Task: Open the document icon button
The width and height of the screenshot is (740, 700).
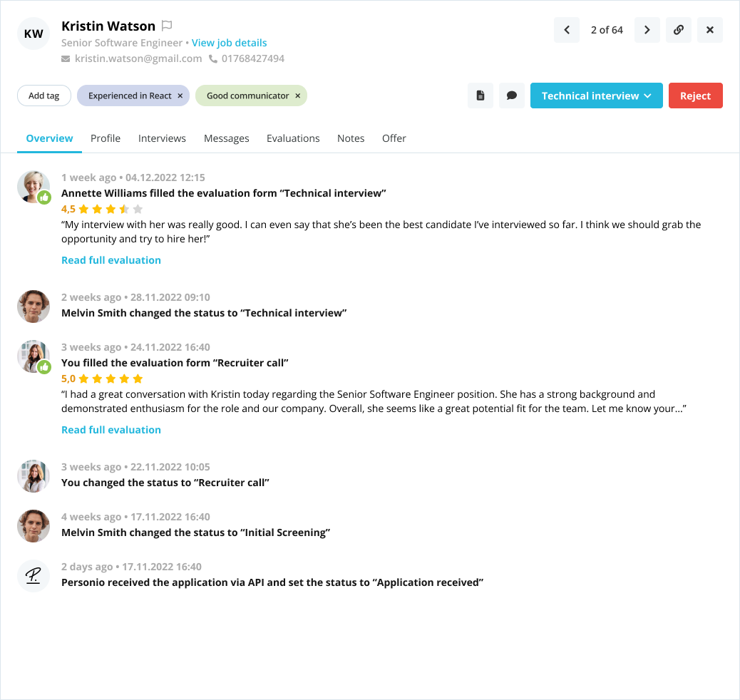Action: [x=481, y=96]
